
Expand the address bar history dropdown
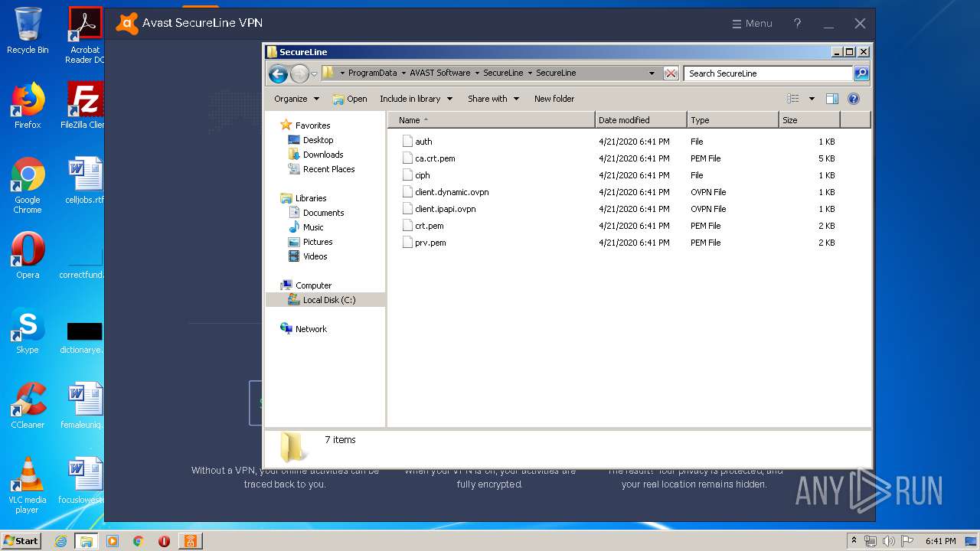point(652,73)
